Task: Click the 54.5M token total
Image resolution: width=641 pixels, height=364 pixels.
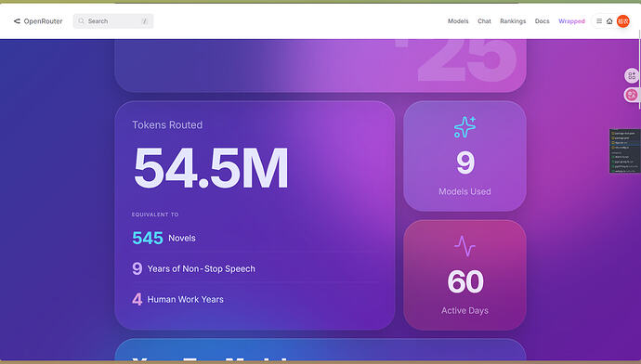Action: coord(211,168)
